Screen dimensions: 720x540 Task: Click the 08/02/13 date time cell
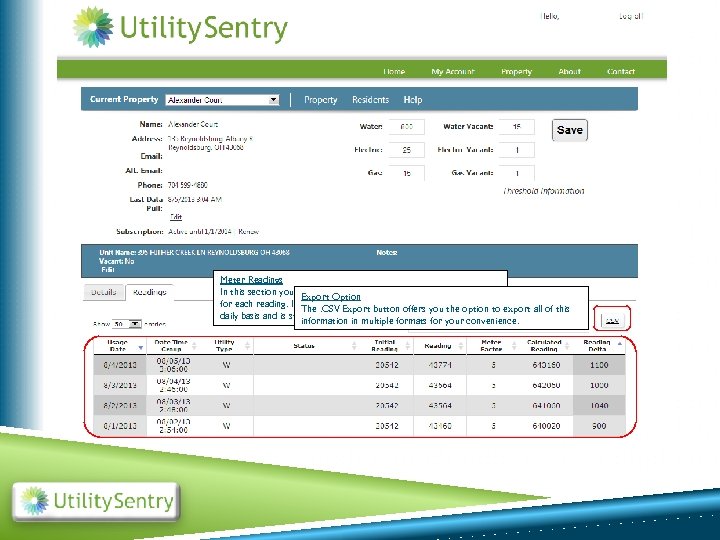pyautogui.click(x=173, y=426)
